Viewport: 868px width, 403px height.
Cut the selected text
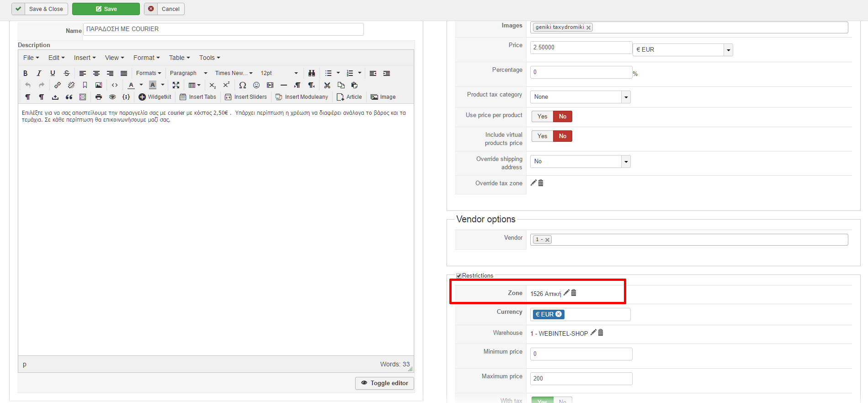coord(327,85)
